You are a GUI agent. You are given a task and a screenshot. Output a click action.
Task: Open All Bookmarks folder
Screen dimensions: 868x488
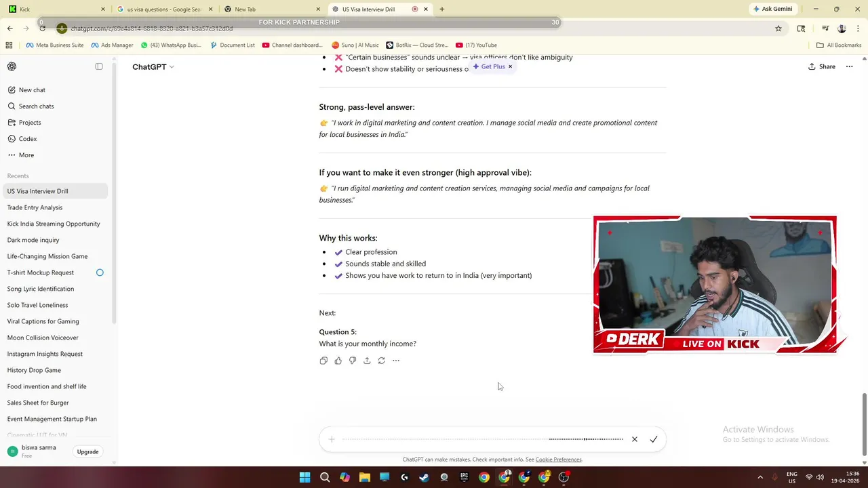pyautogui.click(x=839, y=45)
